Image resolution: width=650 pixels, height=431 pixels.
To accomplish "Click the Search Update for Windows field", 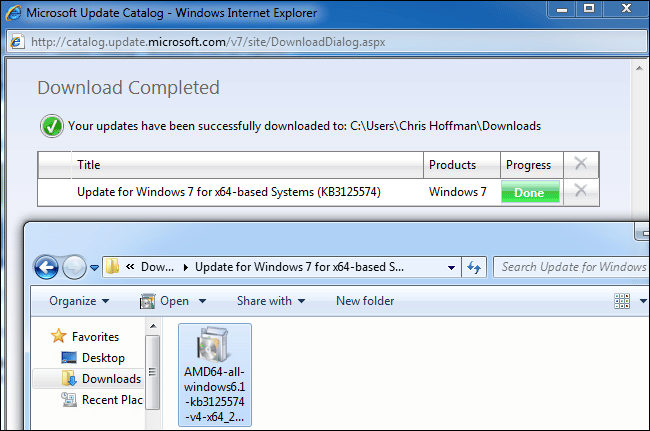I will (x=572, y=267).
